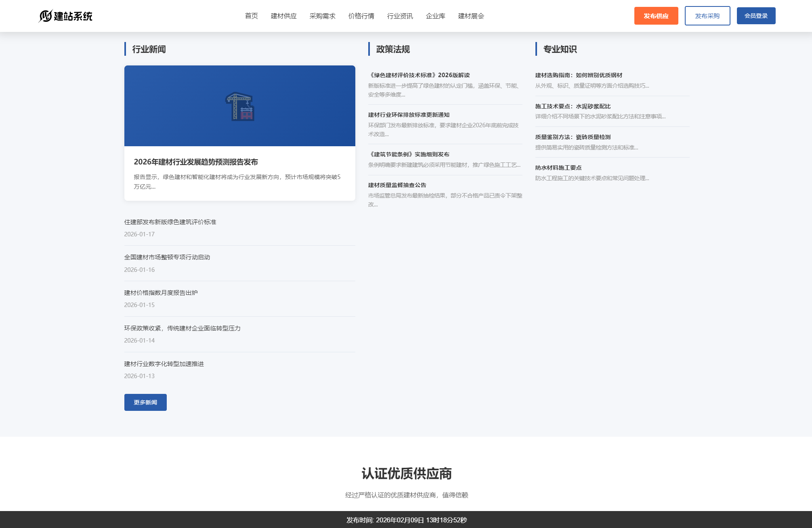The height and width of the screenshot is (528, 812).
Task: Click 全国建材市场整顿专项行动启动 news link
Action: click(167, 257)
